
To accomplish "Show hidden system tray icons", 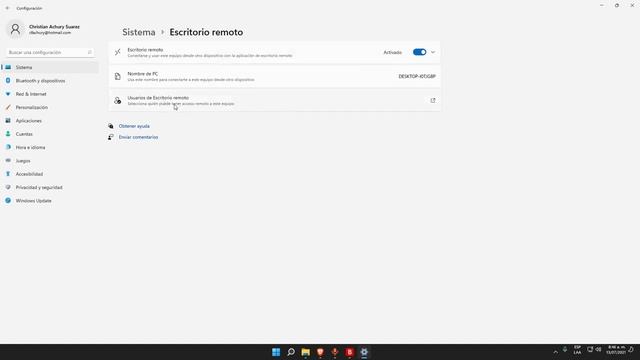I will click(555, 352).
